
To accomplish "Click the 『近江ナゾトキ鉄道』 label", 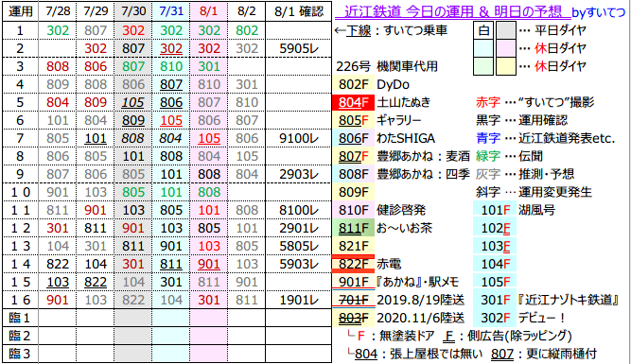I will point(569,300).
